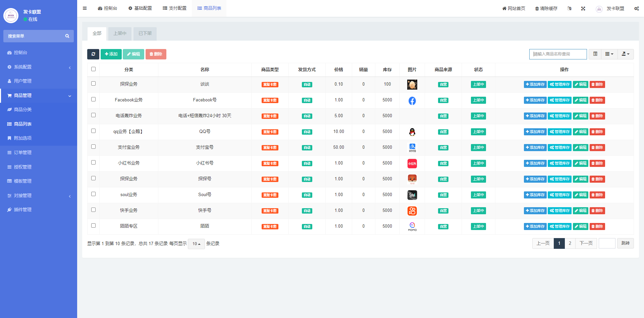Screen dimensions: 644x318
Task: Click the user avatar in the header
Action: [599, 9]
